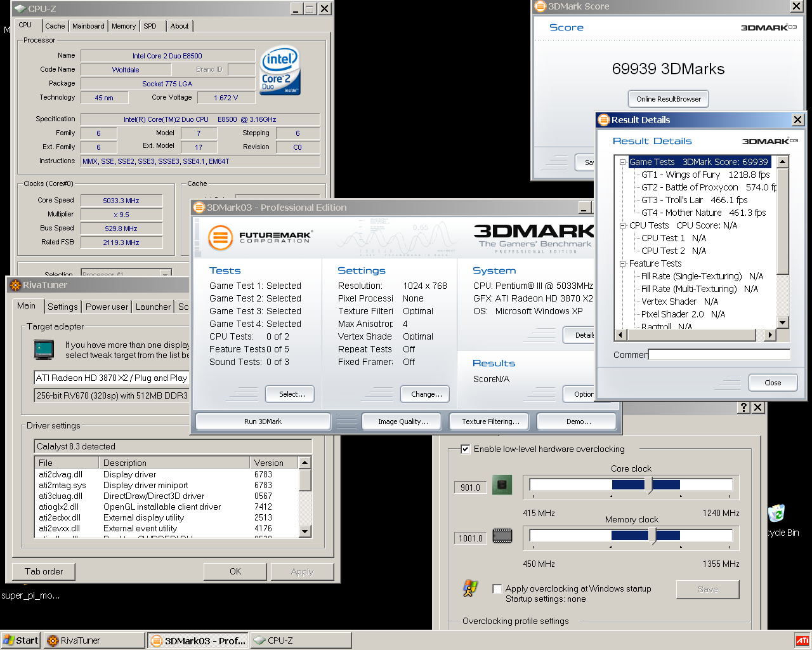Open Texture Filtering in 3DMark03
Image resolution: width=812 pixels, height=650 pixels.
click(490, 421)
